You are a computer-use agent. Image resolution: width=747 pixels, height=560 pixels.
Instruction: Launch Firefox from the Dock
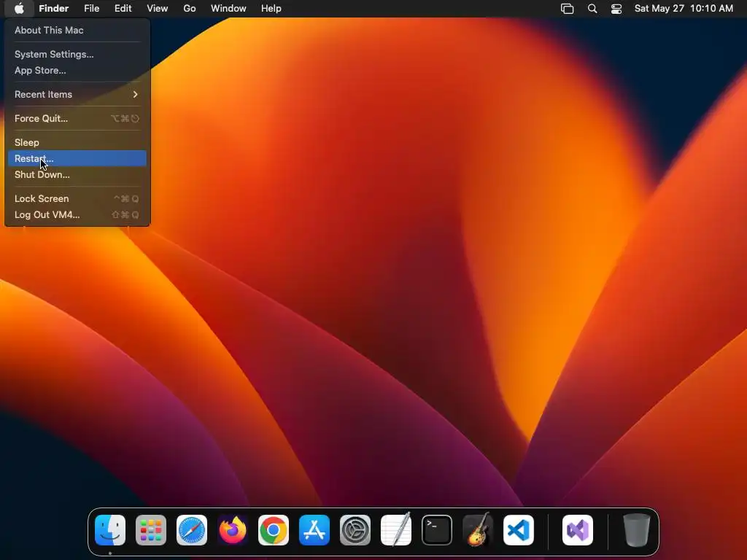pyautogui.click(x=233, y=530)
